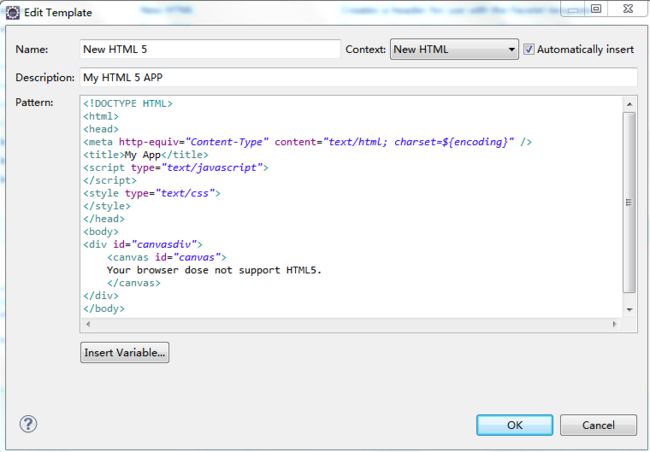Click the Pattern scroll up arrow
Viewport: 650px width, 452px height.
tap(629, 104)
